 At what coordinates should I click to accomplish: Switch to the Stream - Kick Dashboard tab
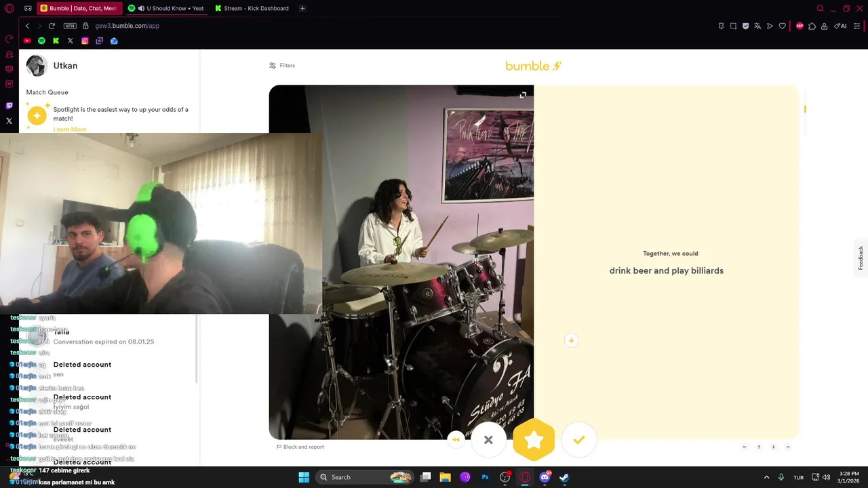point(252,8)
